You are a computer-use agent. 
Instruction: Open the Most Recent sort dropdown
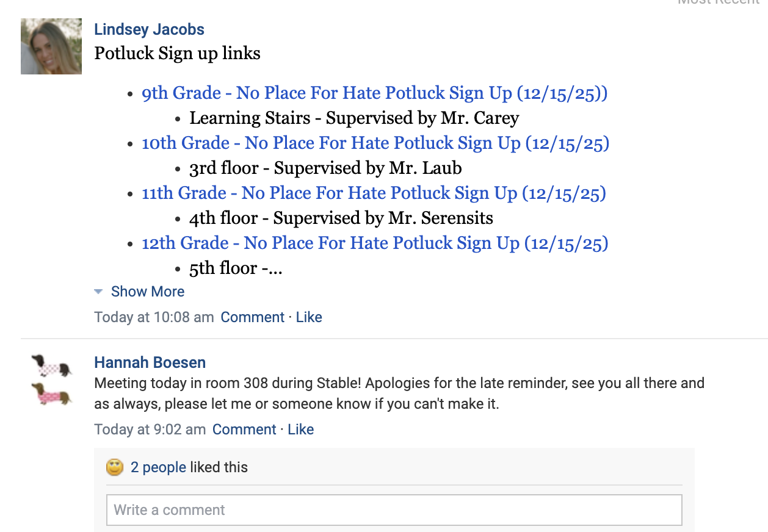[x=718, y=2]
